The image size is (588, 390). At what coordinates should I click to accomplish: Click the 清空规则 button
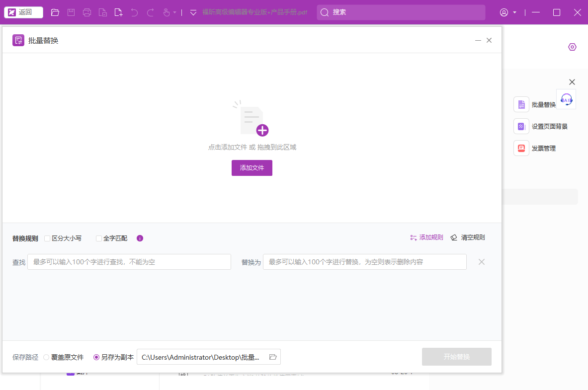[468, 237]
